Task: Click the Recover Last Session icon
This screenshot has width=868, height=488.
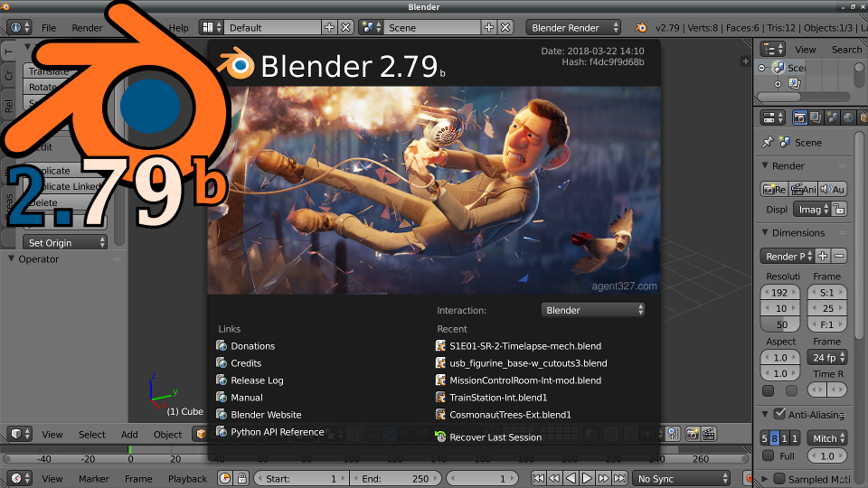Action: pos(440,437)
